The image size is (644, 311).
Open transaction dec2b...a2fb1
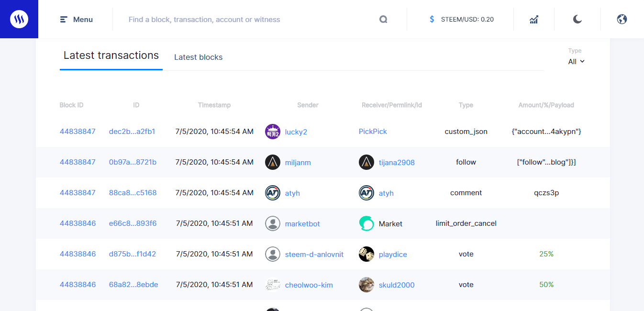pos(132,132)
